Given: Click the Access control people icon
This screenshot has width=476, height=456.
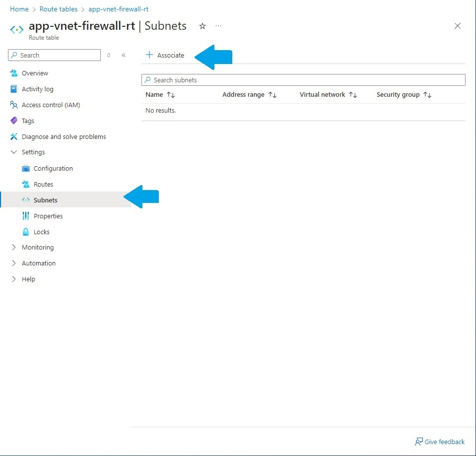Looking at the screenshot, I should [x=14, y=105].
